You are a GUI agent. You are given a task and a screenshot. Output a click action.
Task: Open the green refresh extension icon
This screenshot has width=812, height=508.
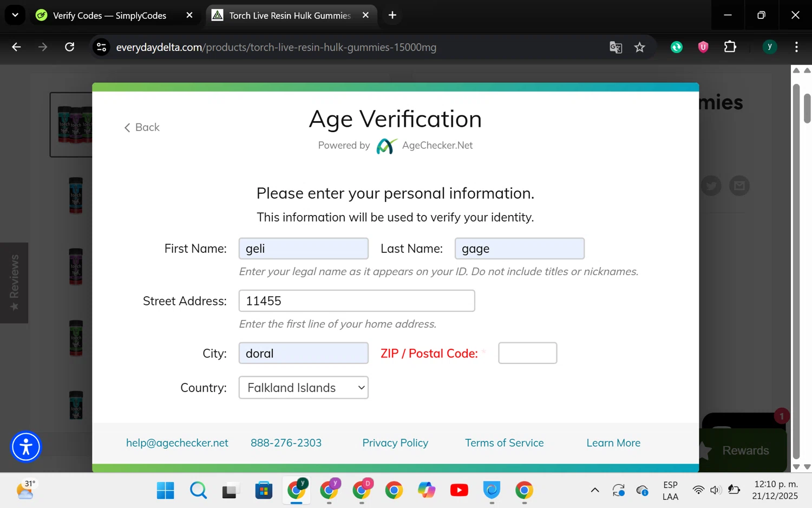(677, 47)
